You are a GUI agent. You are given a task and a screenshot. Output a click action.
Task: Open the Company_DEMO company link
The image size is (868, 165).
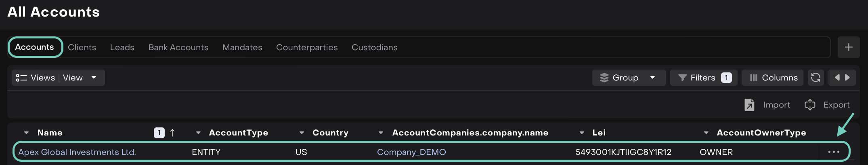coord(411,152)
